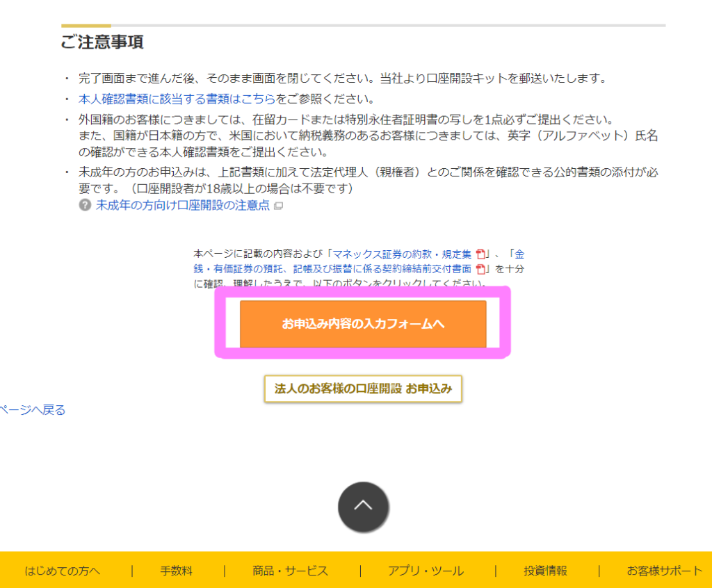Open 未成年の方向け口座開設の注意点 link
Viewport: 712px width, 588px height.
183,205
